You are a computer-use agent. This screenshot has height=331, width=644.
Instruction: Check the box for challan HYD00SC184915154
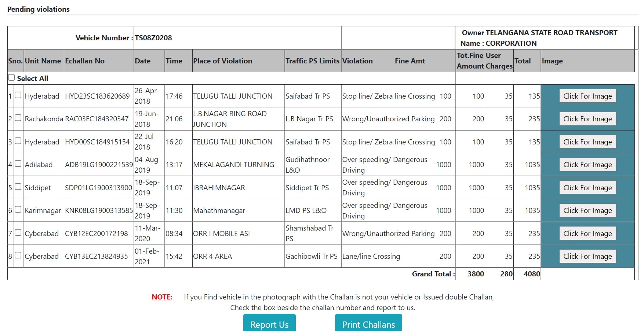18,141
